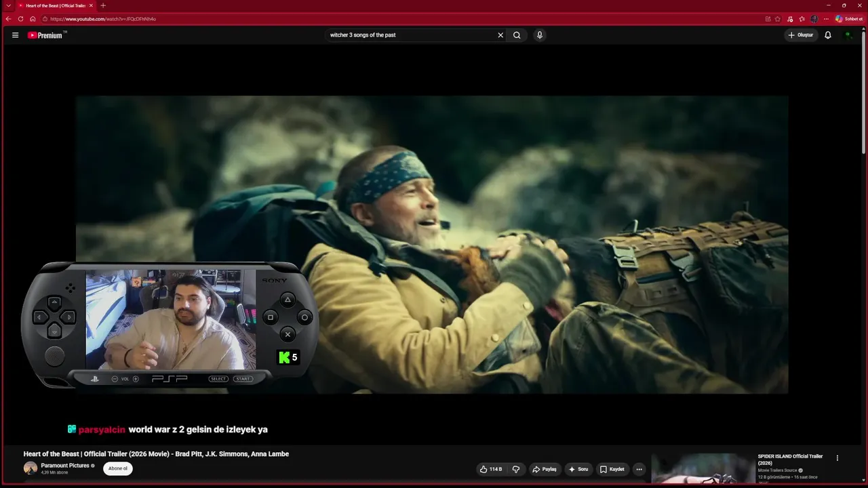Click the video title Heart of the Beast

pos(156,454)
